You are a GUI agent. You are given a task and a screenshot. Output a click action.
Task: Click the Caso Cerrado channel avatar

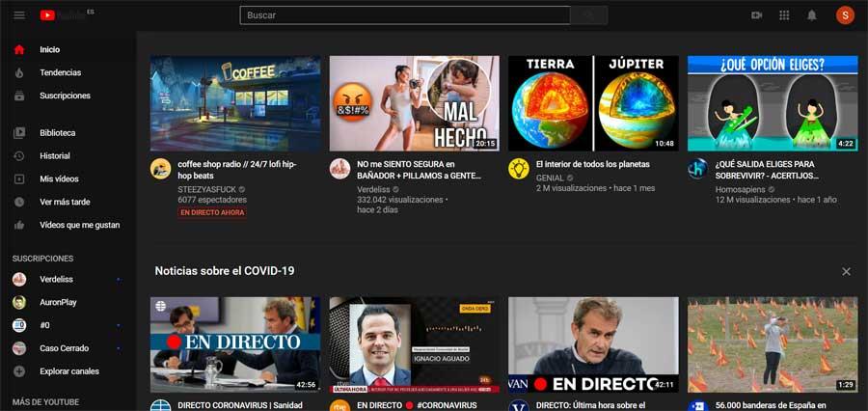click(x=19, y=348)
